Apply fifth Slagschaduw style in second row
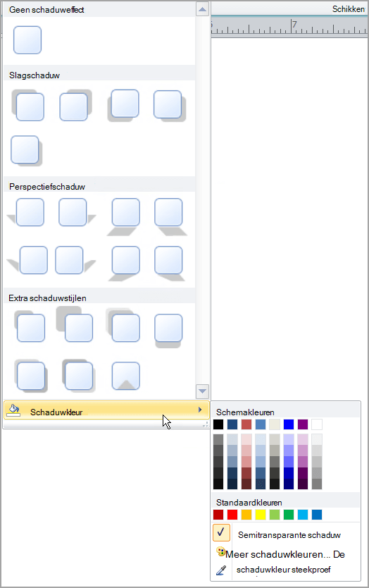 [26, 151]
